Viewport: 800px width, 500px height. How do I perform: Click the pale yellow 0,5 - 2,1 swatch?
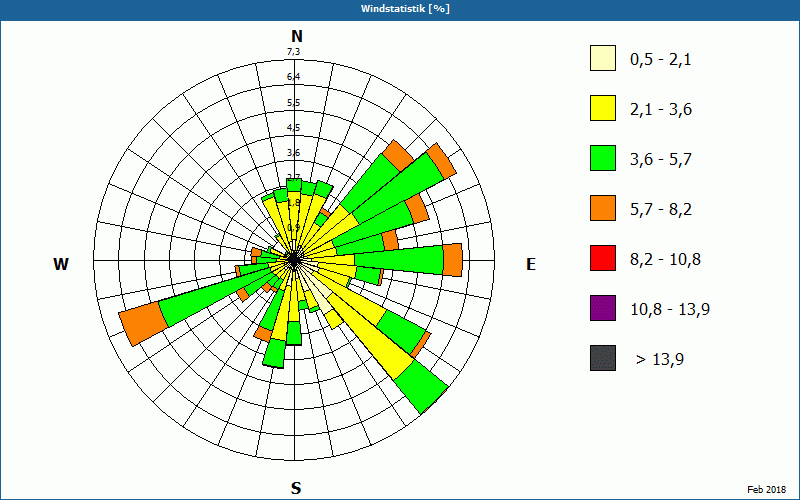603,58
